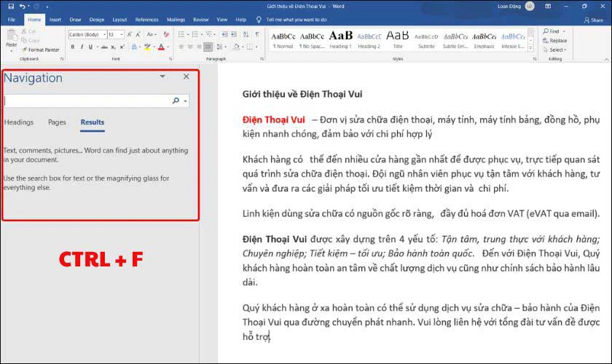Increase font size with the grow-font icon
612x364 pixels.
pos(130,35)
